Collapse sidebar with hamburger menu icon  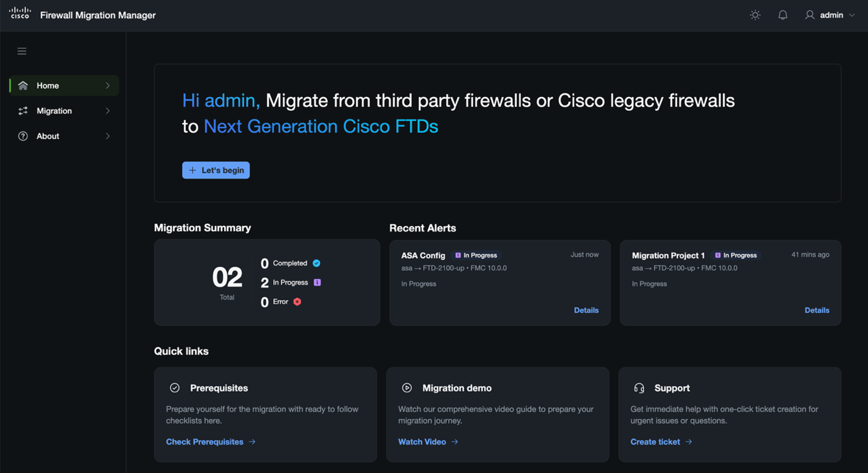pyautogui.click(x=22, y=52)
